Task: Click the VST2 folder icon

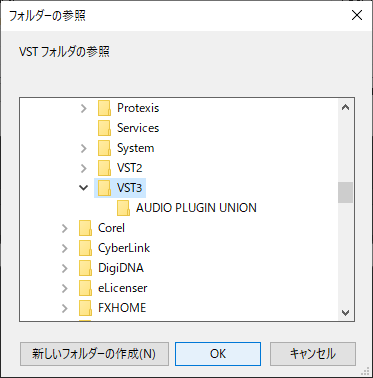Action: pos(104,168)
